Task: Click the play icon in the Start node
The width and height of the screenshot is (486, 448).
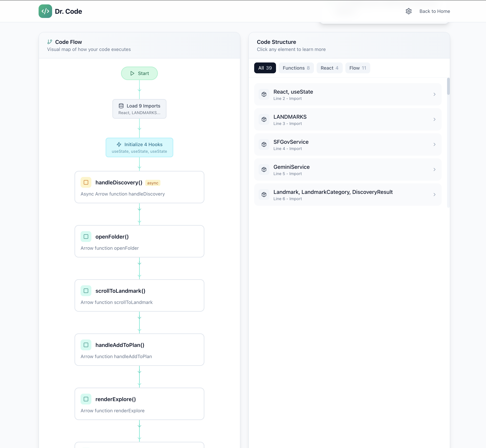Action: 132,73
